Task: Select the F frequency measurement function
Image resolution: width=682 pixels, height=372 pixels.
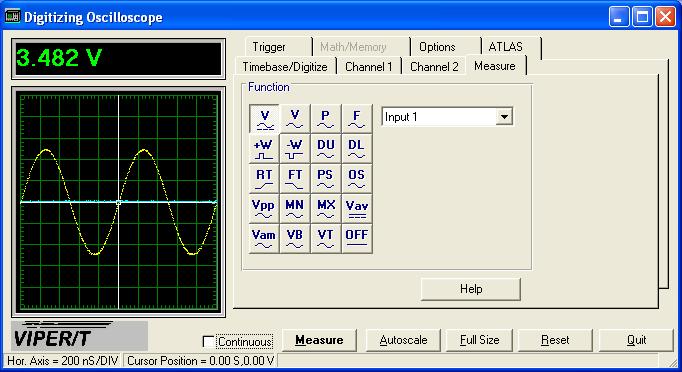Action: [357, 119]
